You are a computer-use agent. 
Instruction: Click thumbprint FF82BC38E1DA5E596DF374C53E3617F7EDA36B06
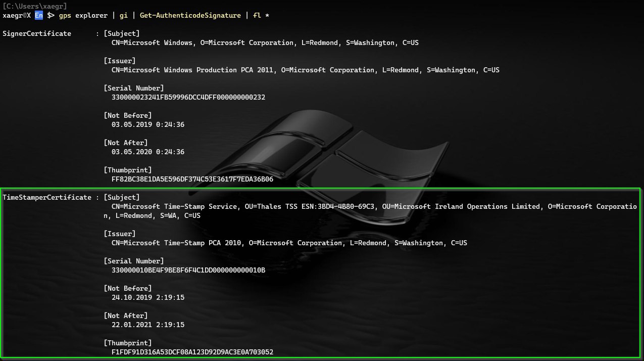click(x=192, y=179)
